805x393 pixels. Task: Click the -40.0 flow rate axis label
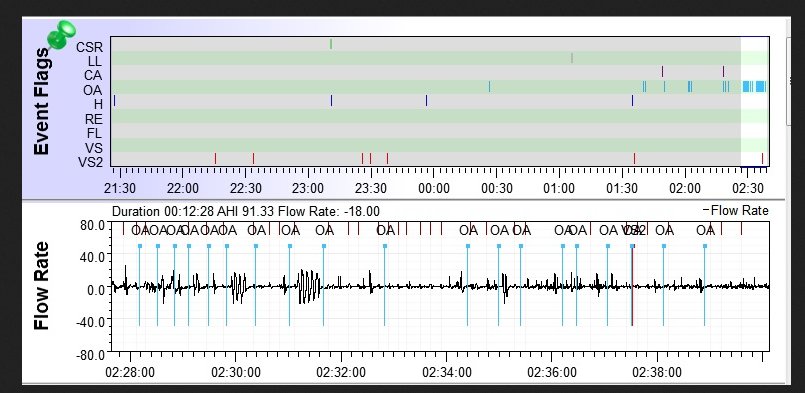coord(90,322)
